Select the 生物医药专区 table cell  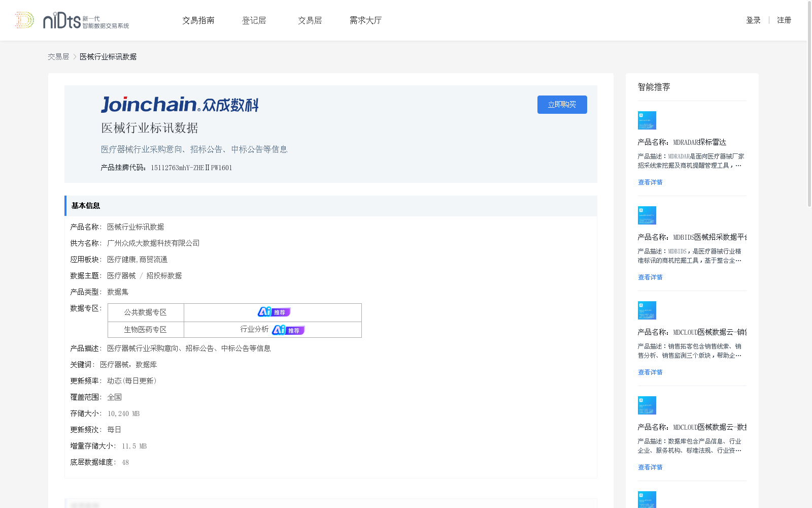pyautogui.click(x=146, y=330)
